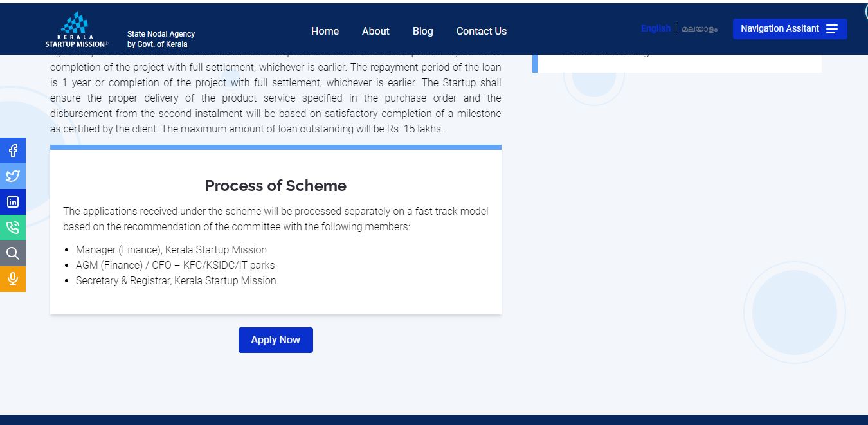Open the Blog menu item
Image resolution: width=868 pixels, height=425 pixels.
(x=422, y=31)
